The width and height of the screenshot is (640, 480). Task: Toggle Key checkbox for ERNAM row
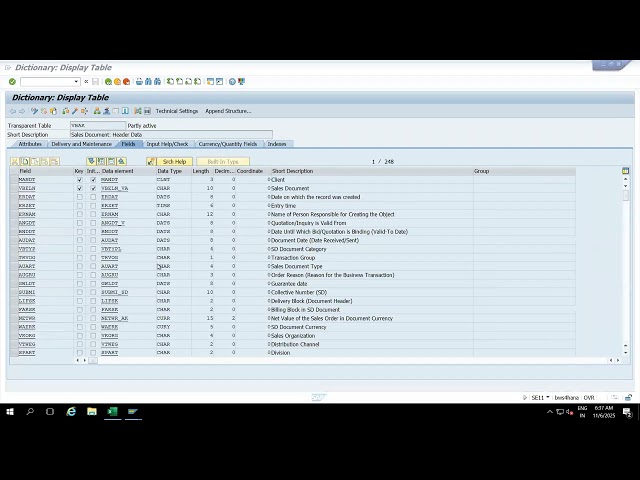(x=80, y=214)
